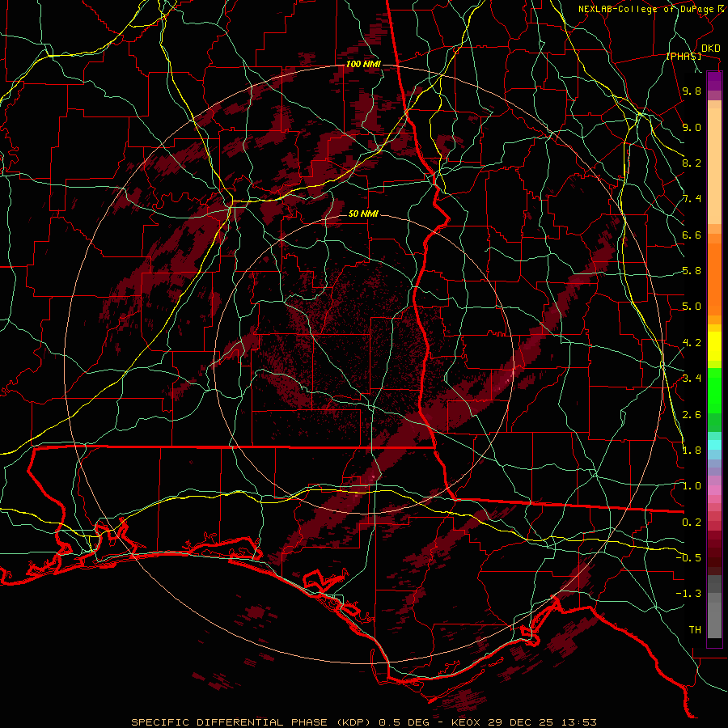
Task: Click the 4.2 value on the color scale
Action: (x=692, y=343)
